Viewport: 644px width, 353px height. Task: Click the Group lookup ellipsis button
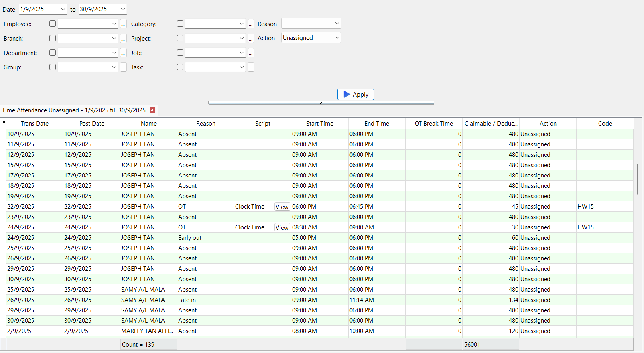(123, 67)
